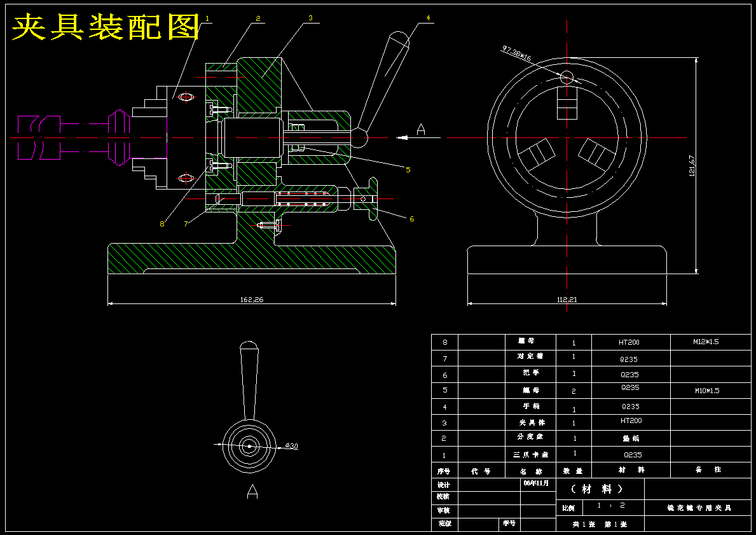Screen dimensions: 756x535
Task: Click the 比例 scale label
Action: point(568,508)
